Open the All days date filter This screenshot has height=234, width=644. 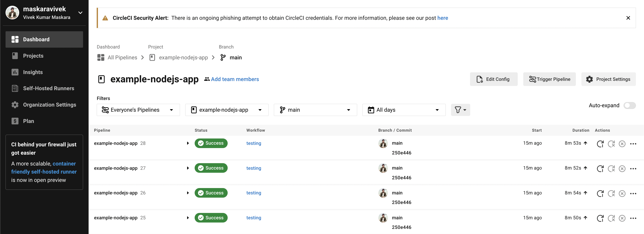pos(404,110)
